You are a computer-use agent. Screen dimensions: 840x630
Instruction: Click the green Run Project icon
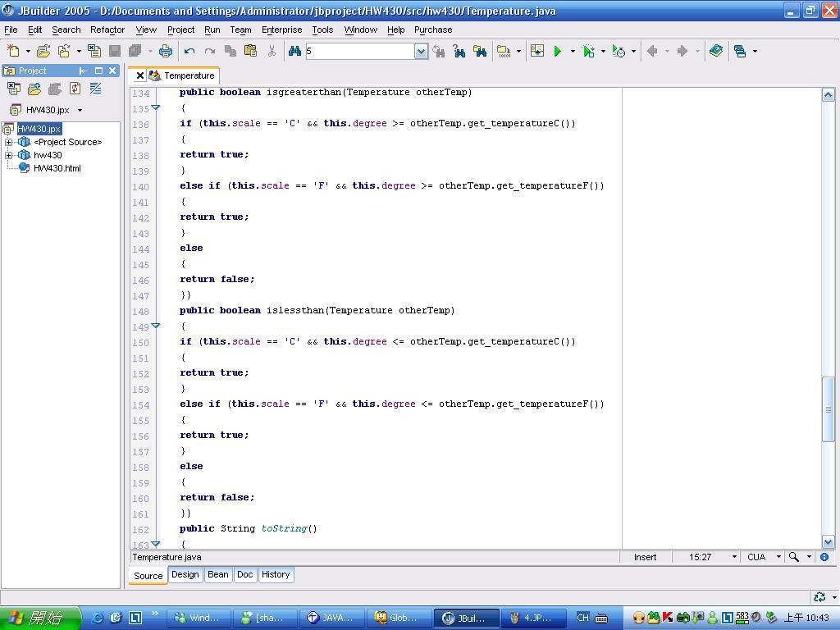[558, 52]
